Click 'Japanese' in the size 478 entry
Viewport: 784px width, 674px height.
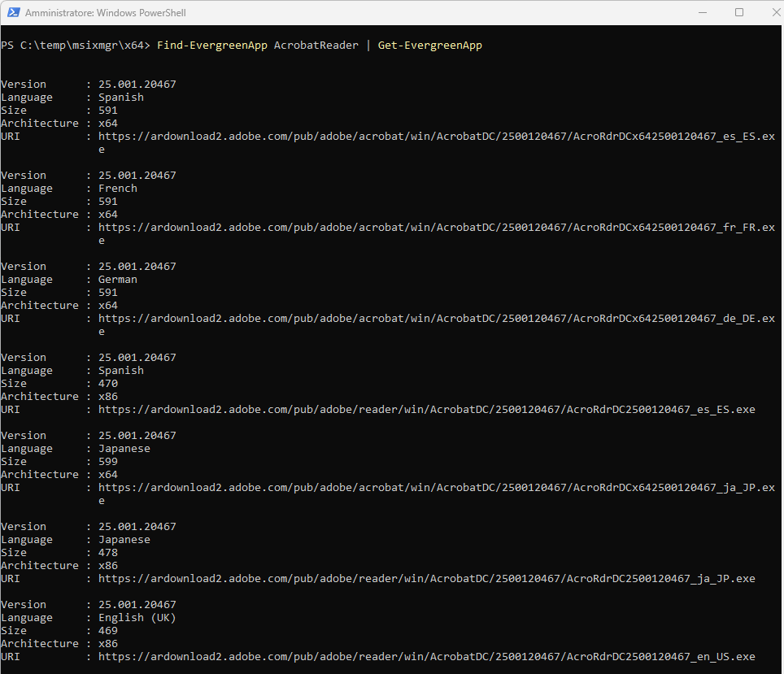point(124,540)
